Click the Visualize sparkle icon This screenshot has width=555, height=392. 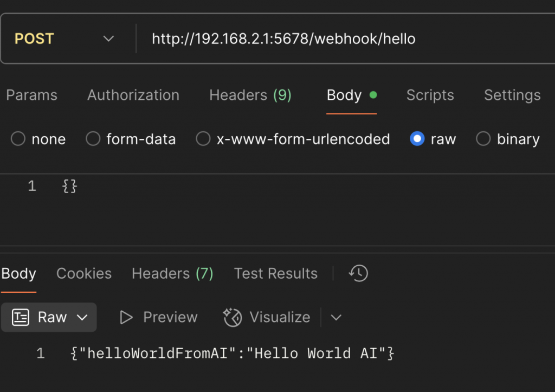[233, 317]
